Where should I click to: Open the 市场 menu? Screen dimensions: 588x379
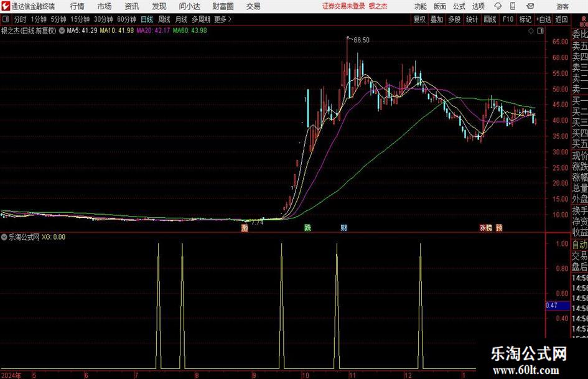[105, 6]
